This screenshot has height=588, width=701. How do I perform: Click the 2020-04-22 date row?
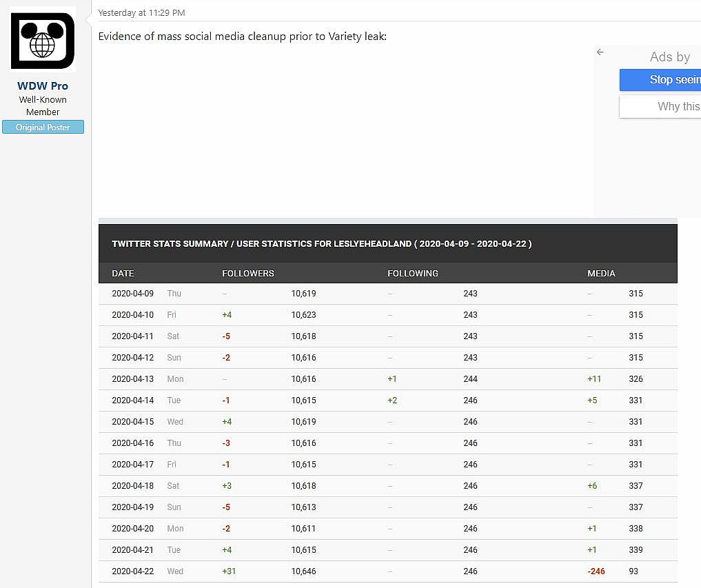(132, 571)
